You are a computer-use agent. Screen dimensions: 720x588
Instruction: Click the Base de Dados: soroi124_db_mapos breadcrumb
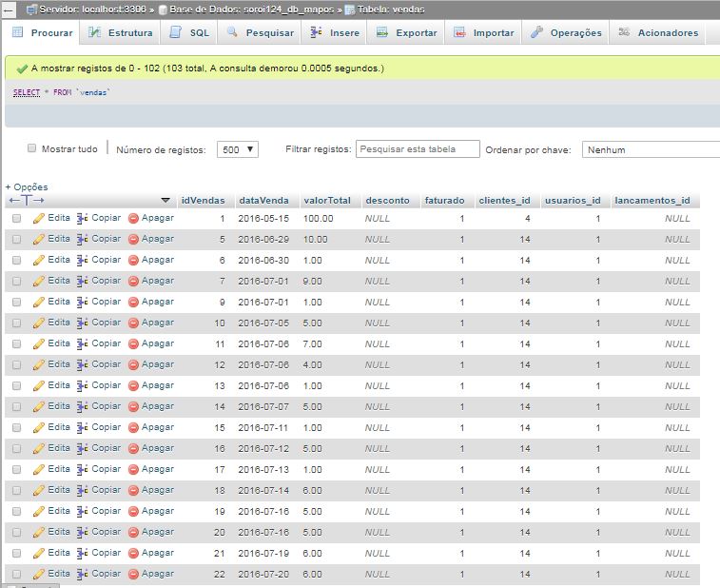coord(252,10)
